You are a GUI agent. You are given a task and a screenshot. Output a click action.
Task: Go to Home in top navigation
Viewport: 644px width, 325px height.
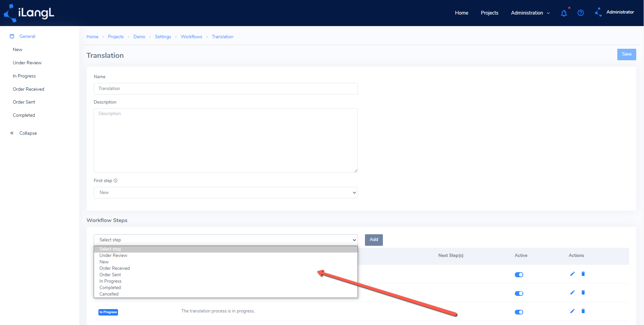461,13
